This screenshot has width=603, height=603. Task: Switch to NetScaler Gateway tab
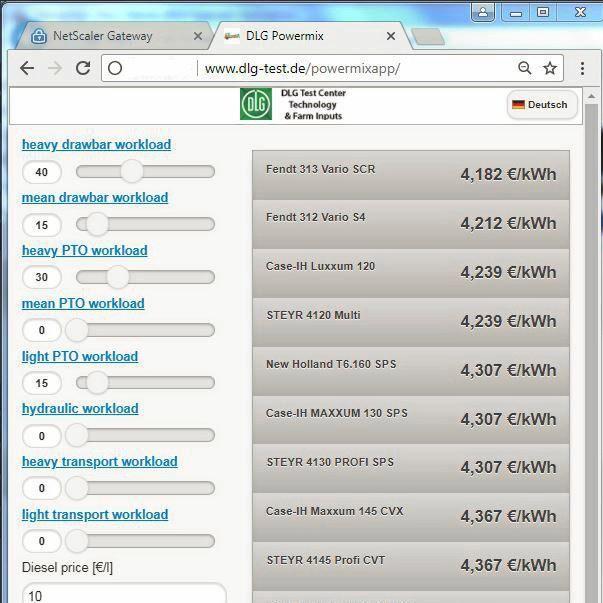point(102,36)
